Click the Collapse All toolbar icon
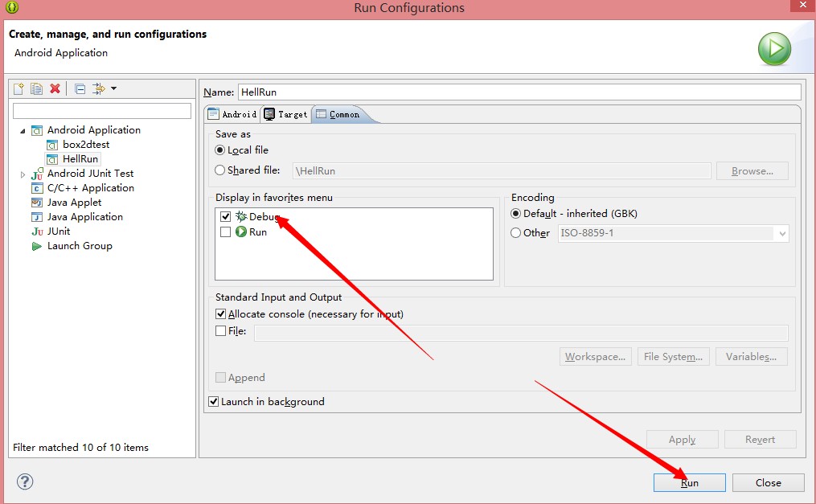 80,88
